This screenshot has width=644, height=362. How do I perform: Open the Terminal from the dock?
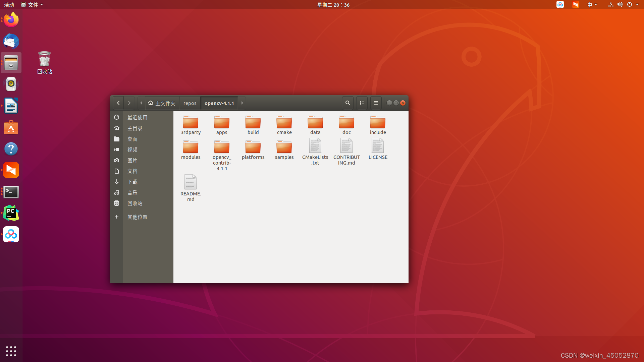pyautogui.click(x=11, y=192)
